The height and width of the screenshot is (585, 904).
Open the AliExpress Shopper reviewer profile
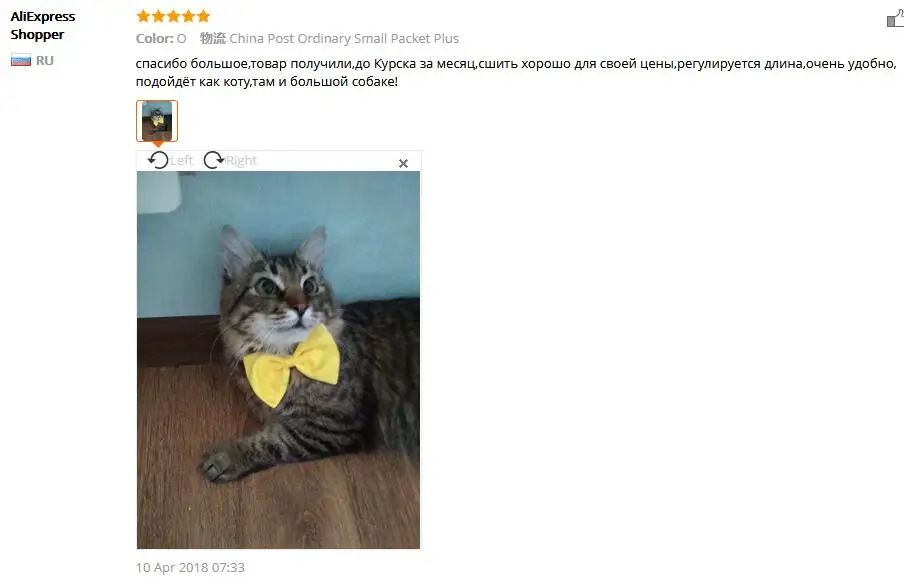point(43,25)
